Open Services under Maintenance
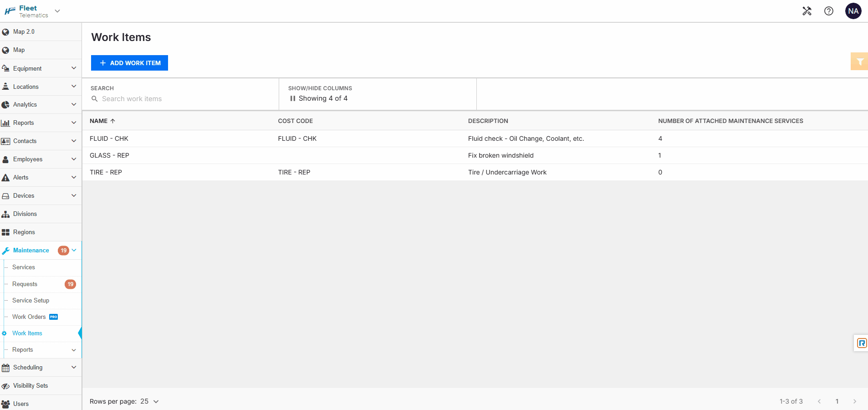Screen dimensions: 868x410 click(24, 267)
